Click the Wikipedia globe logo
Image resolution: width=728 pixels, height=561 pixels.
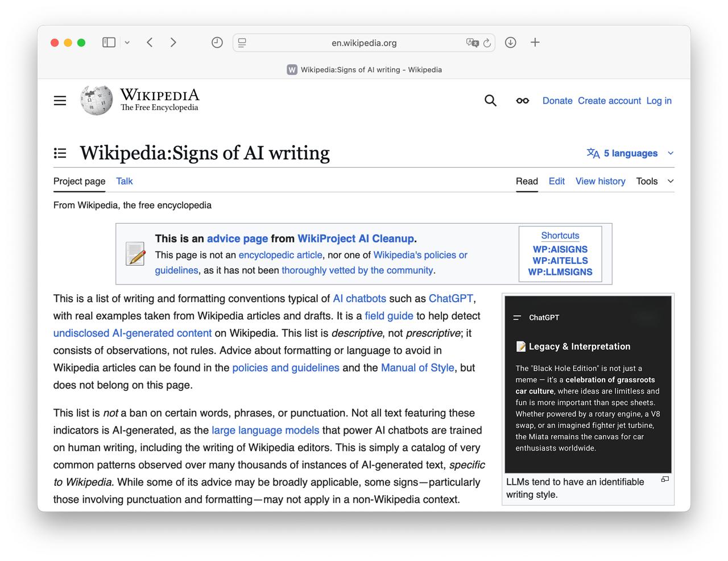pyautogui.click(x=96, y=100)
